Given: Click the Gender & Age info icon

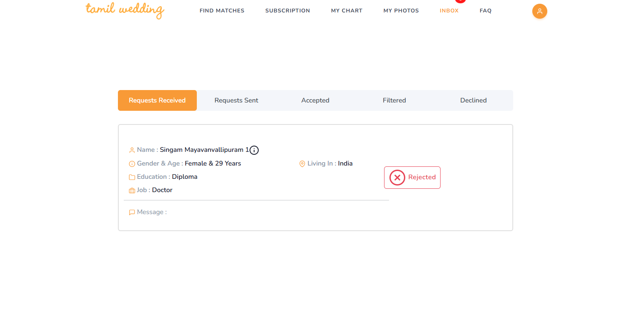Looking at the screenshot, I should tap(132, 164).
